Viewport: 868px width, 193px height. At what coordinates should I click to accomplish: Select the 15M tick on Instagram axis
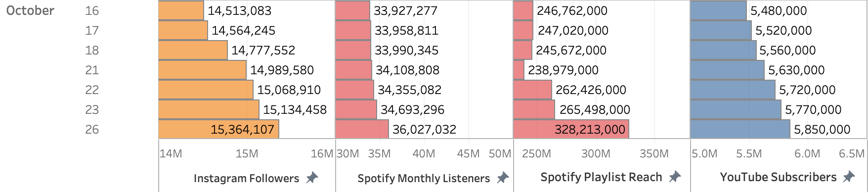(247, 153)
